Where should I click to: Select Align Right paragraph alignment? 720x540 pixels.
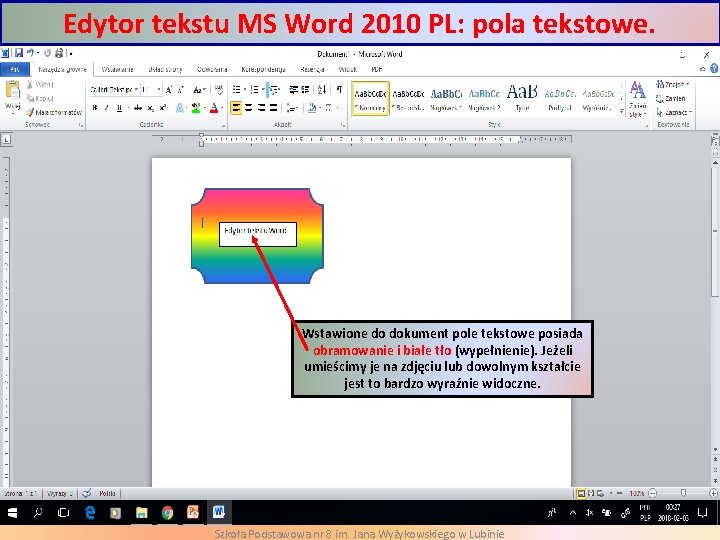261,108
